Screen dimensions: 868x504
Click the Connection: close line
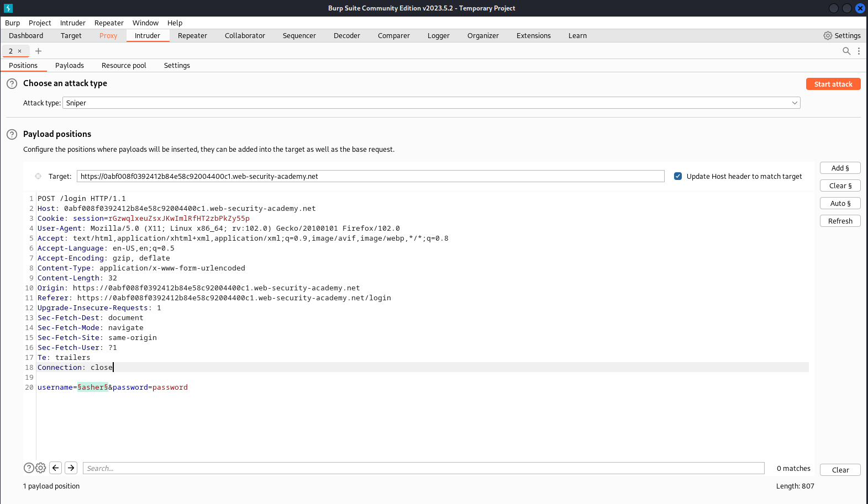(x=75, y=368)
